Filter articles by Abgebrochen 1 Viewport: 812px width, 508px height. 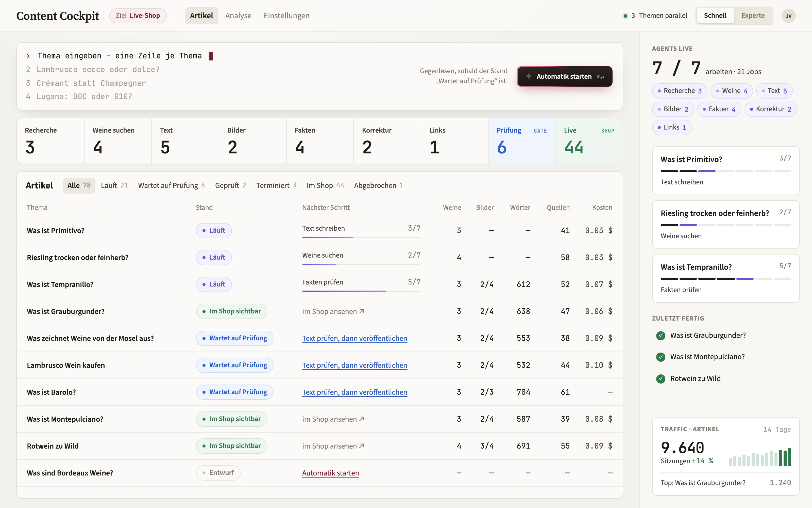tap(379, 185)
